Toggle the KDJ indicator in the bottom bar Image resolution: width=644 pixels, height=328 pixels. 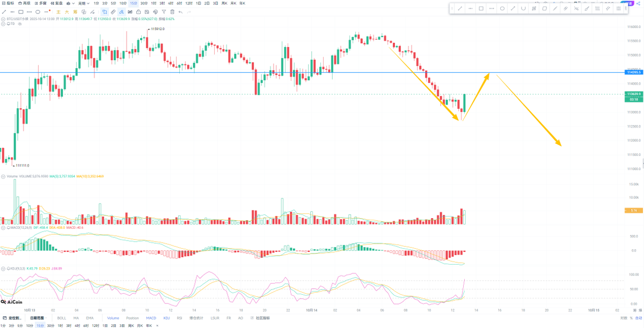point(166,318)
